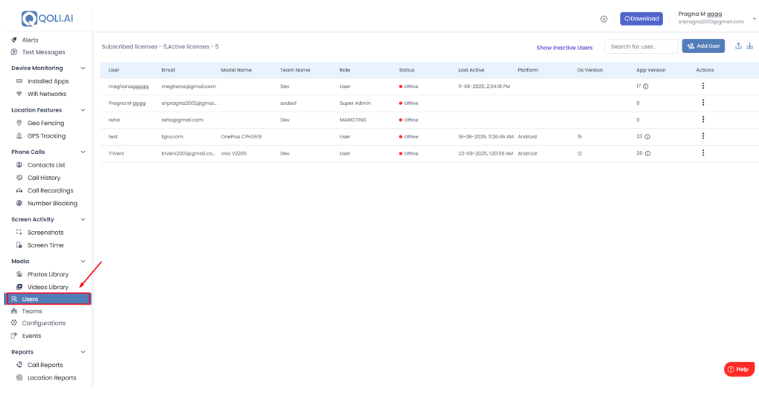Open Teams page in sidebar
The width and height of the screenshot is (759, 394).
[32, 311]
